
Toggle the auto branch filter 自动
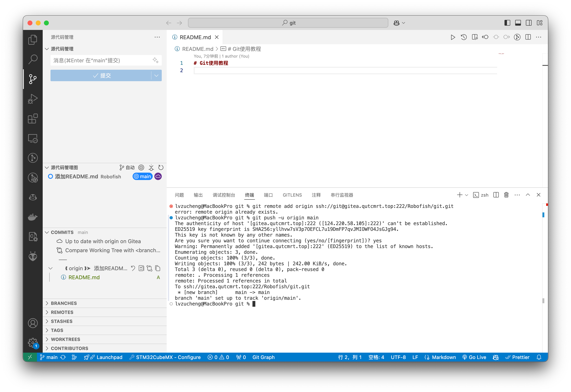(127, 168)
